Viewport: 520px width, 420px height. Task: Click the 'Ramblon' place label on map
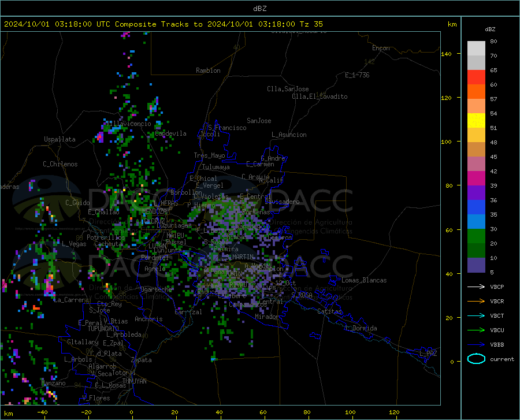[x=208, y=70]
